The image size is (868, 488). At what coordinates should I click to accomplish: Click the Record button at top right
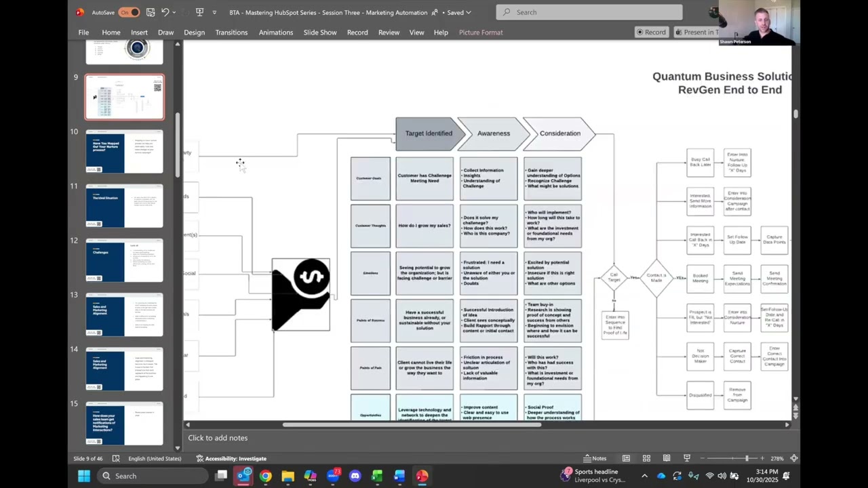pyautogui.click(x=651, y=32)
